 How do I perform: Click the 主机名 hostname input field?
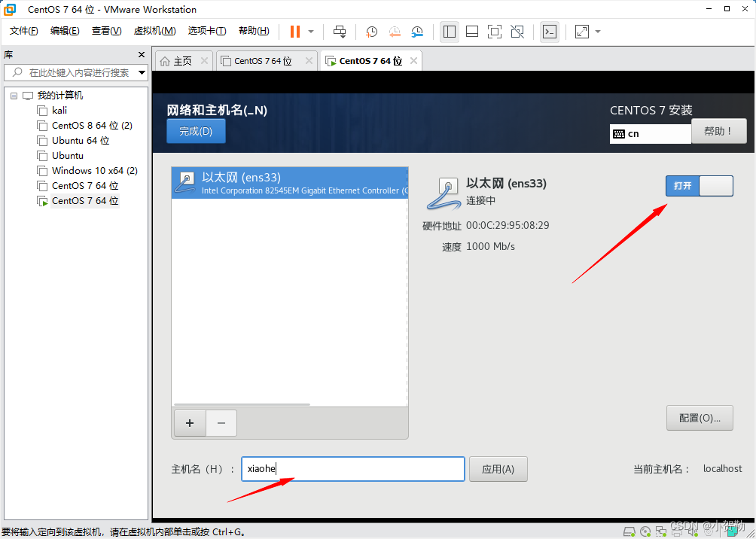pos(353,469)
